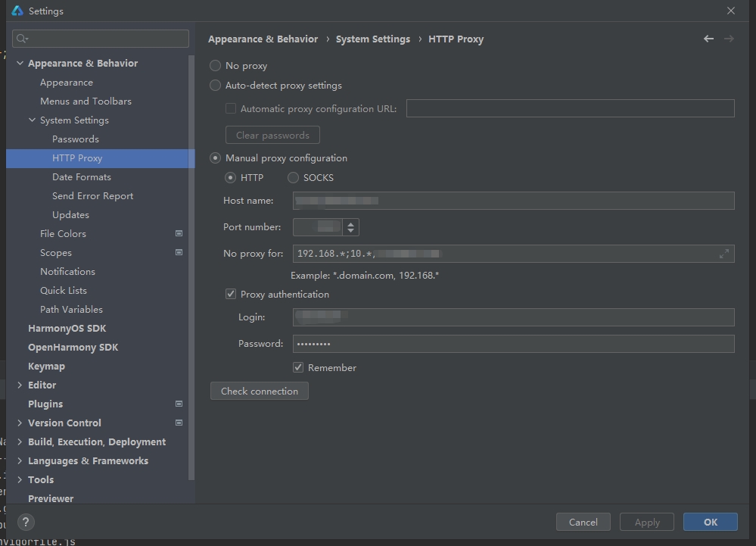Expand the No proxy for field editor

(724, 254)
